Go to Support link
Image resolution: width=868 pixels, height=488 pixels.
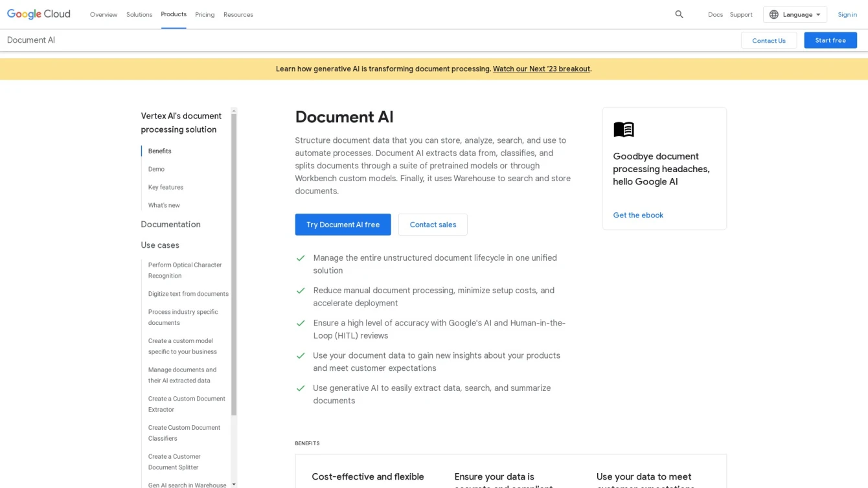(741, 14)
